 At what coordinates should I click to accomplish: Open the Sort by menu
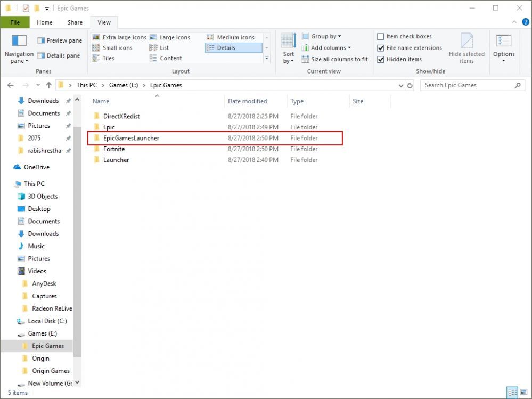tap(289, 48)
